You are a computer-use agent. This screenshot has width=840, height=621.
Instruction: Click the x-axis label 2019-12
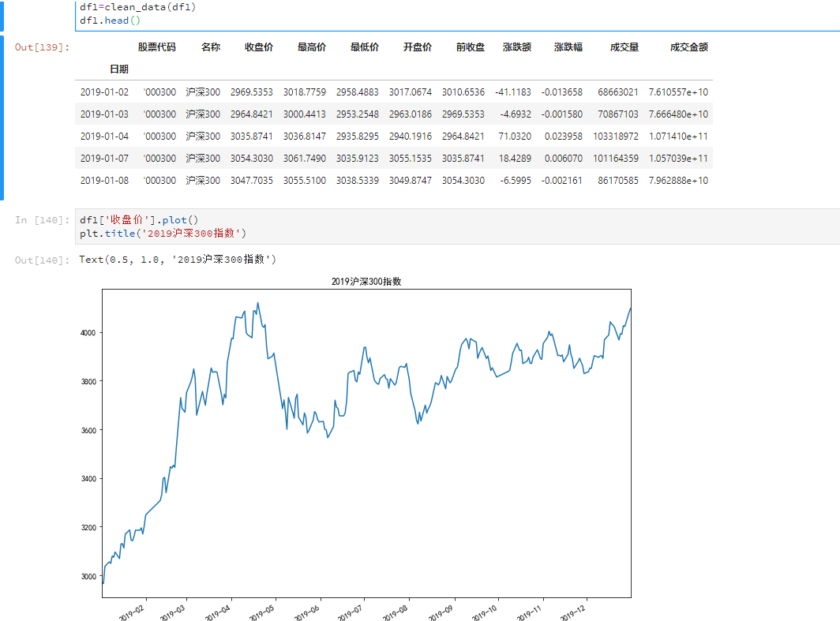tap(572, 612)
